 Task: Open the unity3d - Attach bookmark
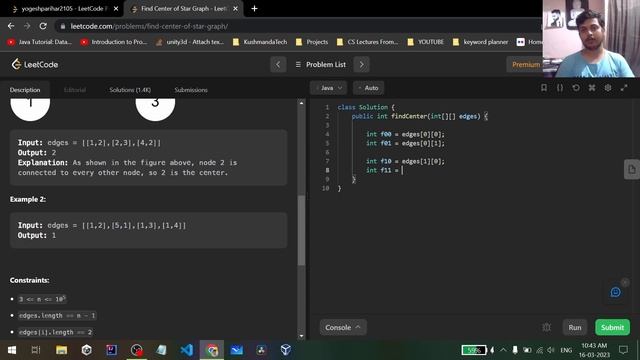coord(190,42)
